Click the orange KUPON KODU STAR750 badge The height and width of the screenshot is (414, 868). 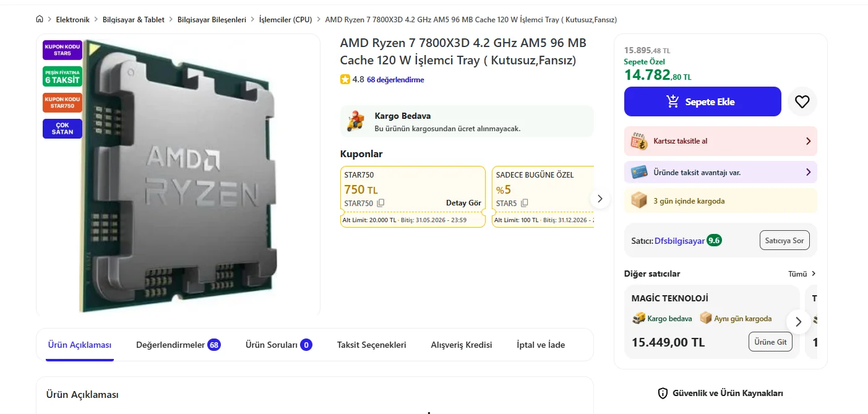[x=62, y=103]
